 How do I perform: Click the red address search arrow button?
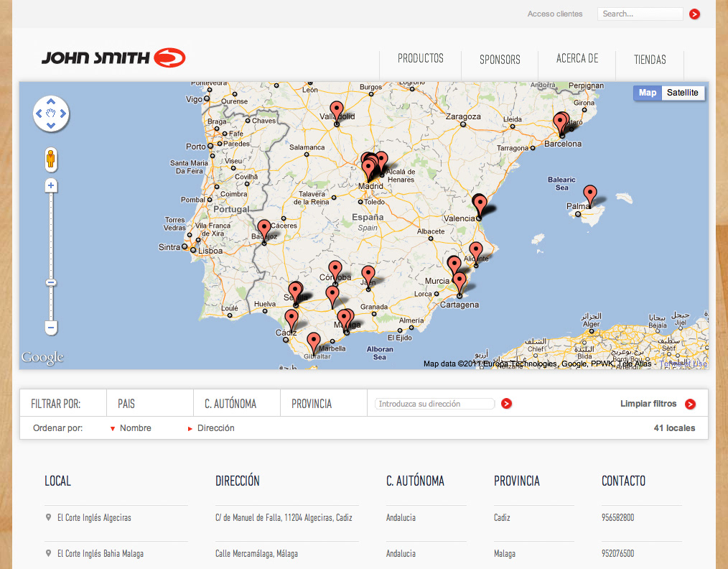[507, 403]
